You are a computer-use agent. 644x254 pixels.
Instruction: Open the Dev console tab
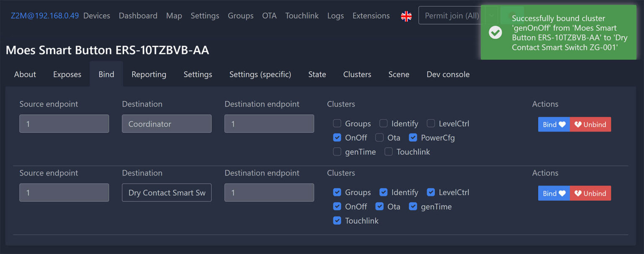[x=448, y=74]
